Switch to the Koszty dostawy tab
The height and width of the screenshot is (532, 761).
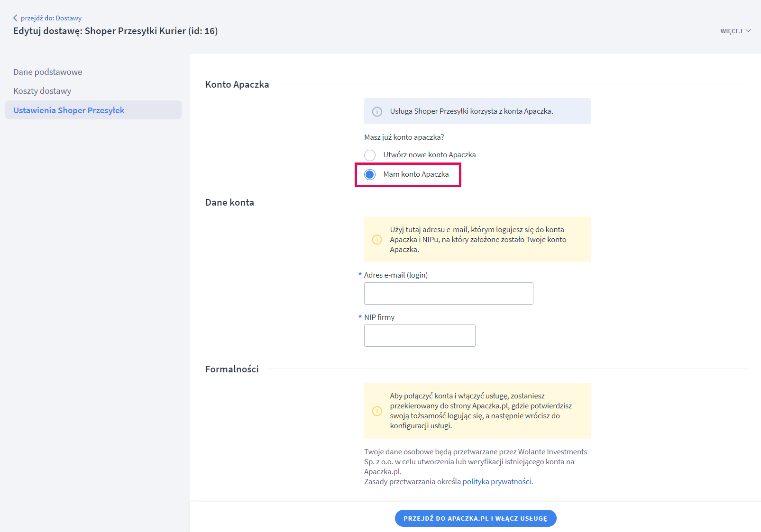click(42, 91)
